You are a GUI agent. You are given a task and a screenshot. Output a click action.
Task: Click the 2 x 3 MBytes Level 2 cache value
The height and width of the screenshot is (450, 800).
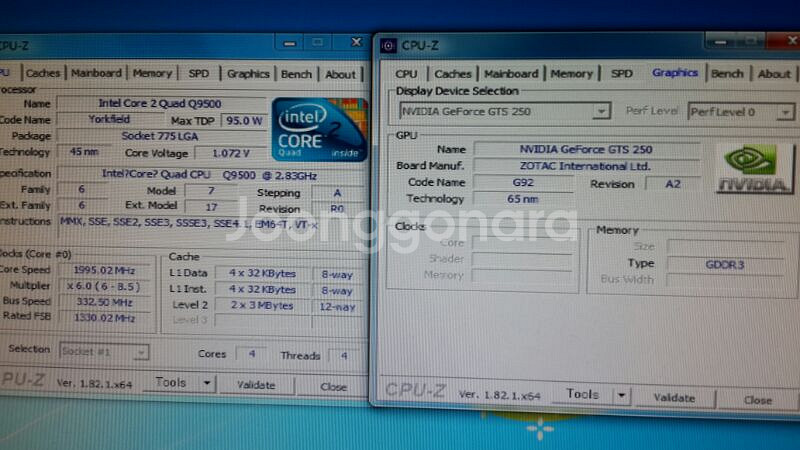point(262,306)
